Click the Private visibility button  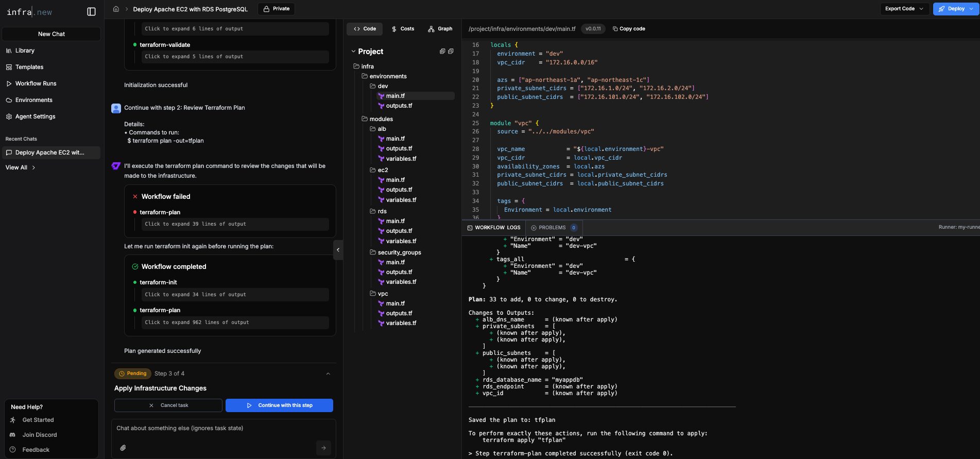277,9
